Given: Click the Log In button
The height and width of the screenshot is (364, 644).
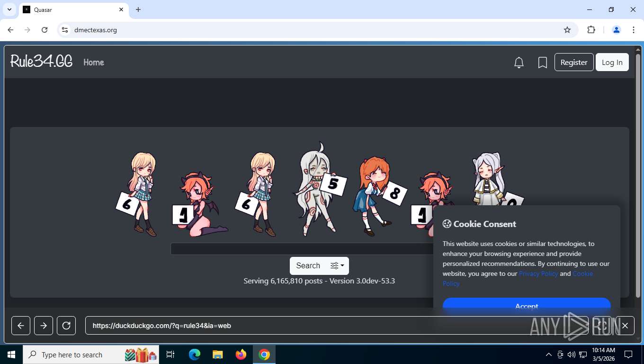Looking at the screenshot, I should coord(612,62).
